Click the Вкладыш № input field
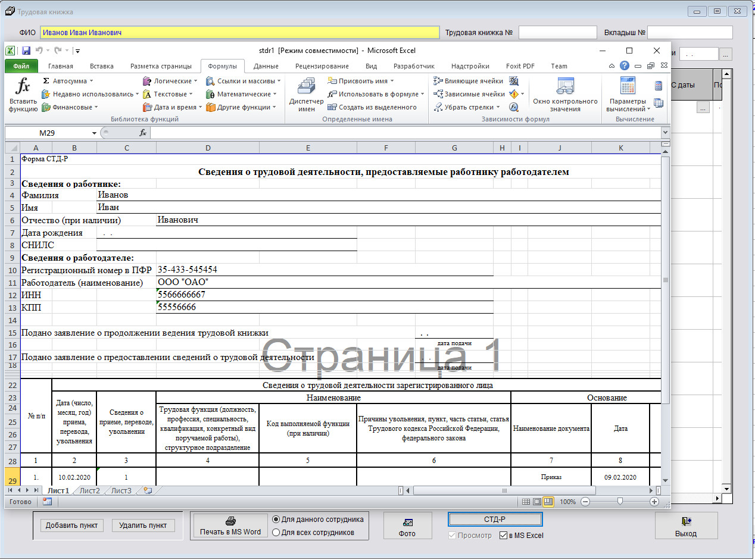Screen dimensions: 755x560 click(690, 33)
